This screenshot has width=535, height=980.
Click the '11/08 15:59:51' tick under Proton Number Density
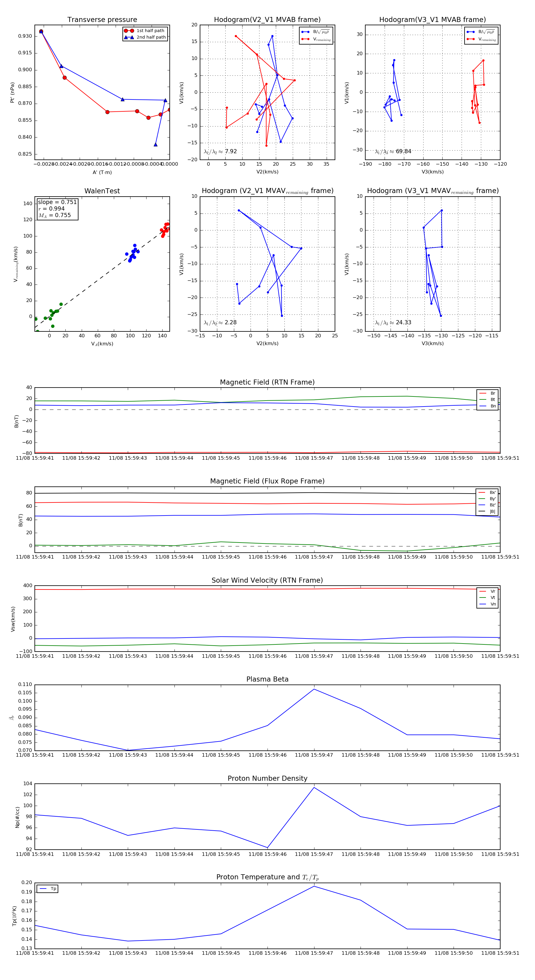[x=500, y=854]
